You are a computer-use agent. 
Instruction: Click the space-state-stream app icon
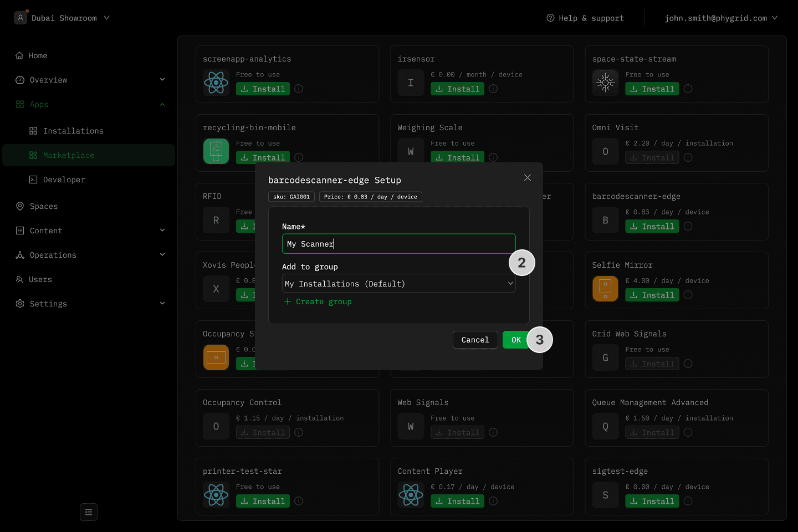tap(605, 83)
